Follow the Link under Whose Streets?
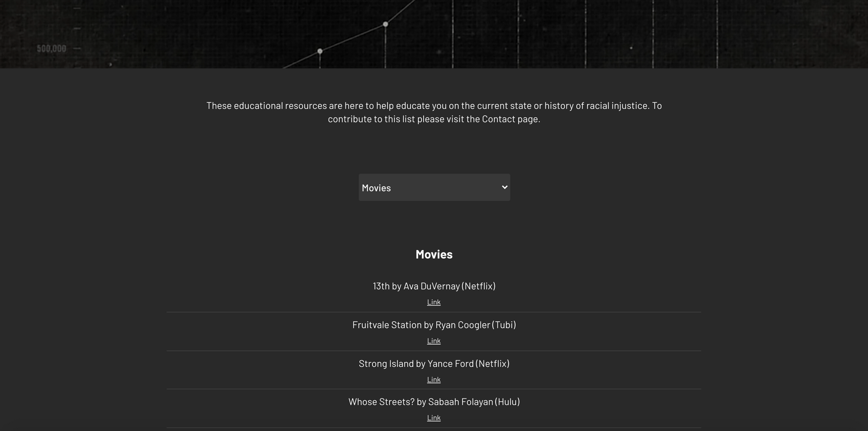Viewport: 868px width, 431px height. 434,418
